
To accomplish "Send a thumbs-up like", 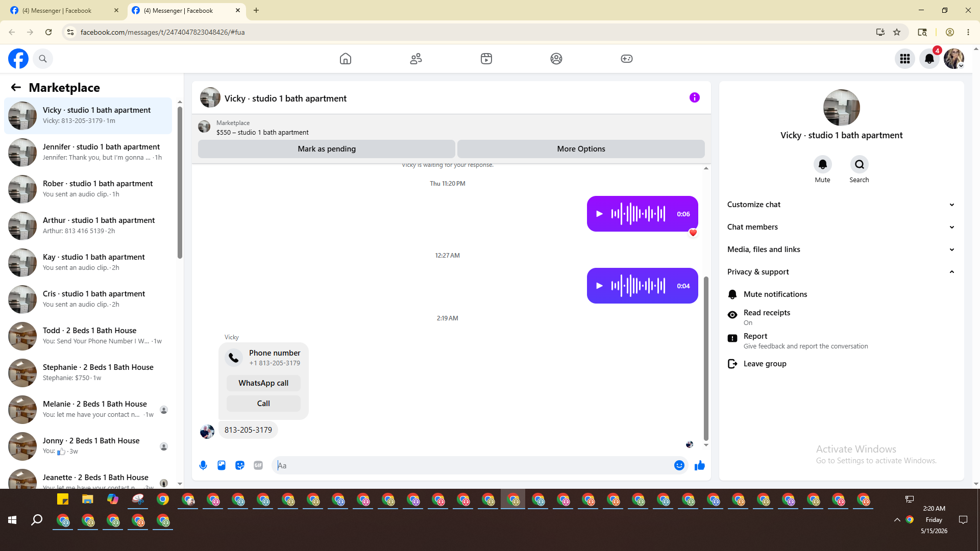I will [x=700, y=465].
